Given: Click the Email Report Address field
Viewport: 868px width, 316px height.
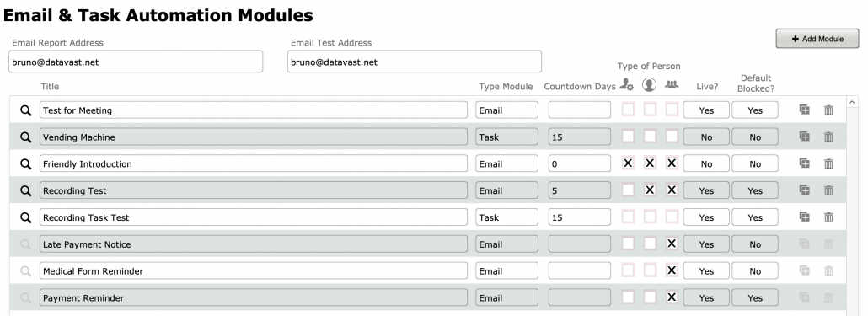Looking at the screenshot, I should coord(136,62).
